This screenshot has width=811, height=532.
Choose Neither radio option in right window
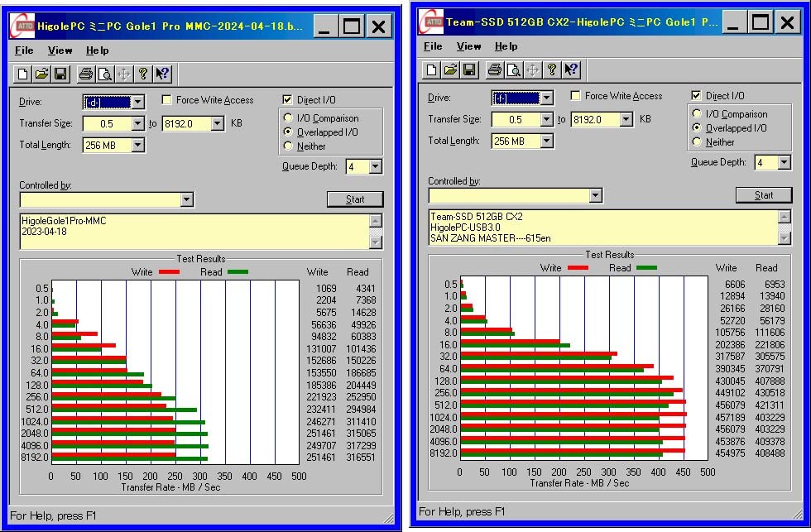[697, 142]
